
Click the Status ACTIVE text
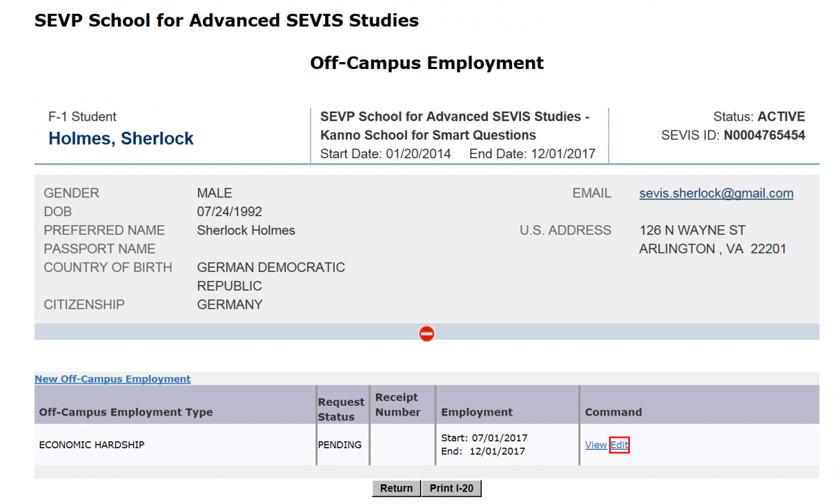781,116
